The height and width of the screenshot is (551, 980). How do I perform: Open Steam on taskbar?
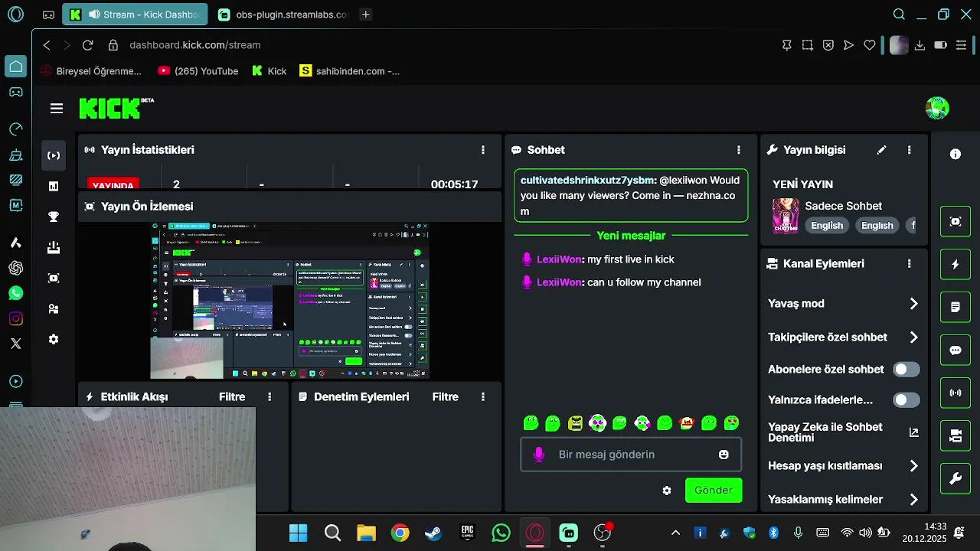click(x=433, y=533)
